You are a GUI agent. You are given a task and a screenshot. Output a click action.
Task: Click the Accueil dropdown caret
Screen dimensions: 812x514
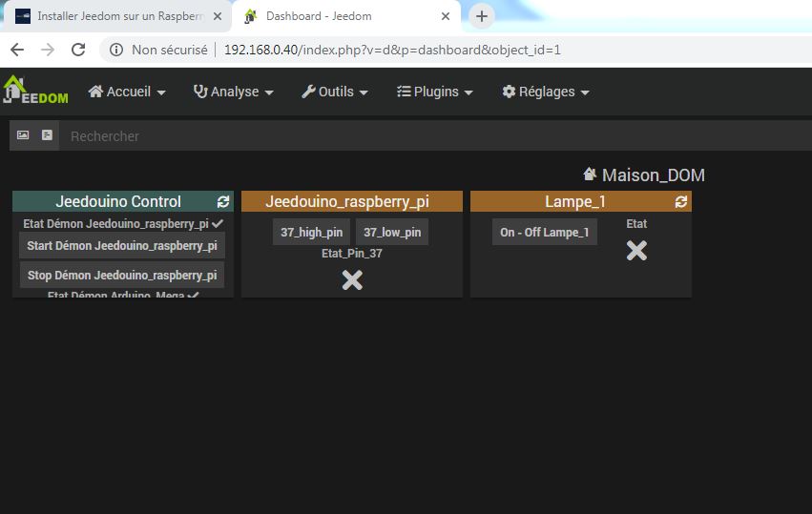pos(161,93)
